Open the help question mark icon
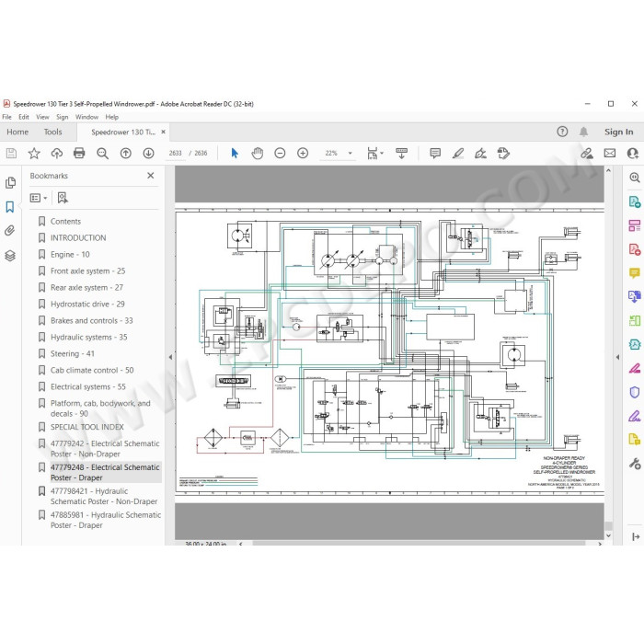Viewport: 644px width, 644px height. tap(562, 132)
